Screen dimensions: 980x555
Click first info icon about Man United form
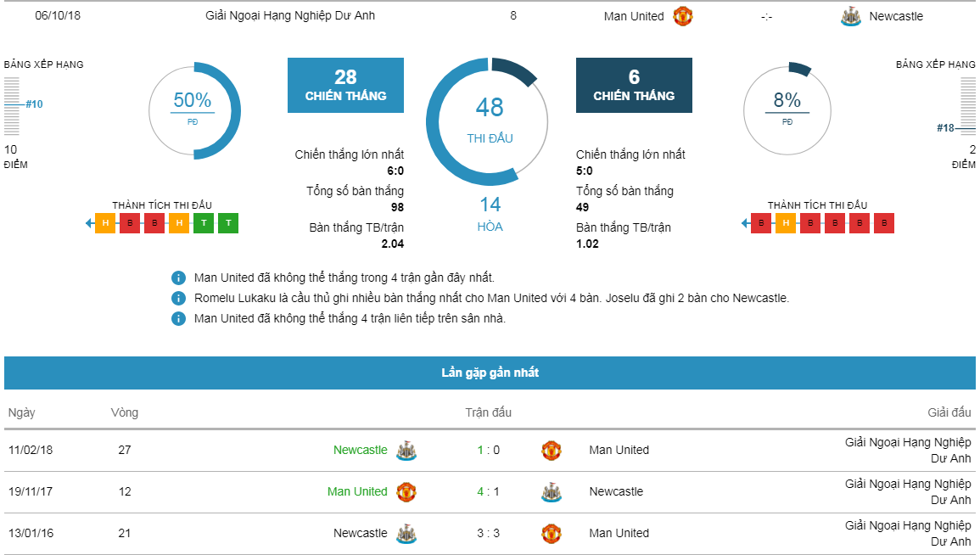(178, 278)
